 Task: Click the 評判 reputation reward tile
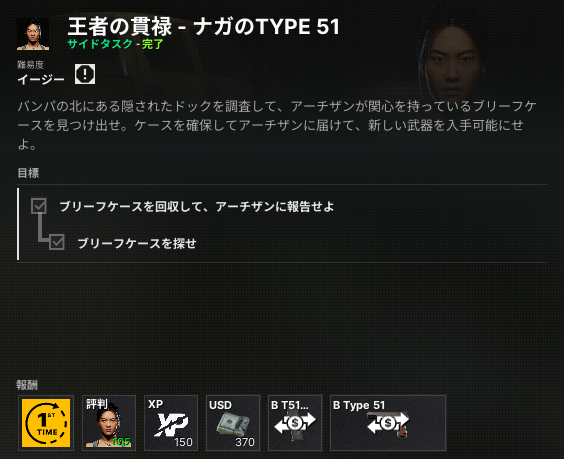[109, 423]
